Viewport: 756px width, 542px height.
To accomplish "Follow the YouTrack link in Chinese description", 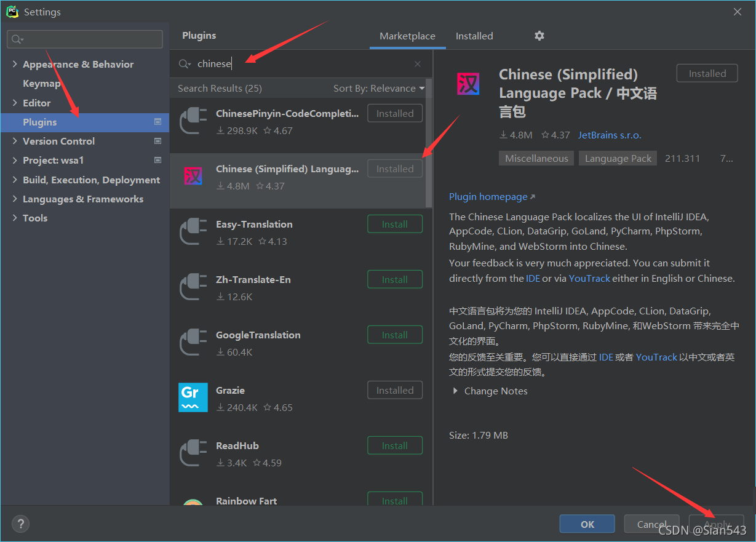I will (656, 357).
